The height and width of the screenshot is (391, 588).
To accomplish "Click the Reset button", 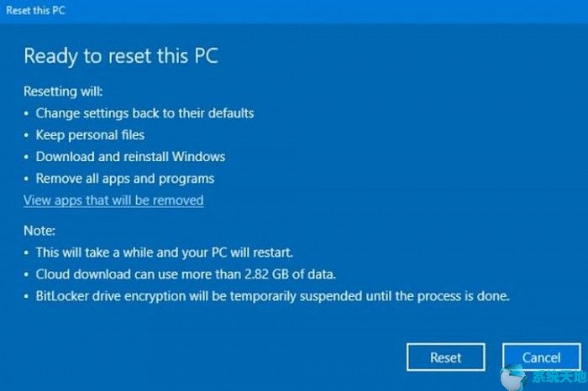I will pos(445,357).
